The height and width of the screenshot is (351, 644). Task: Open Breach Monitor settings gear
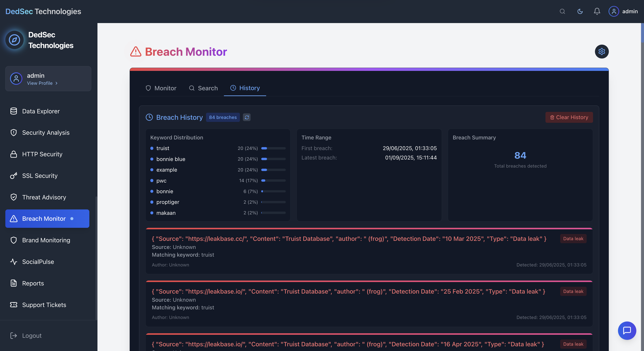(x=602, y=52)
